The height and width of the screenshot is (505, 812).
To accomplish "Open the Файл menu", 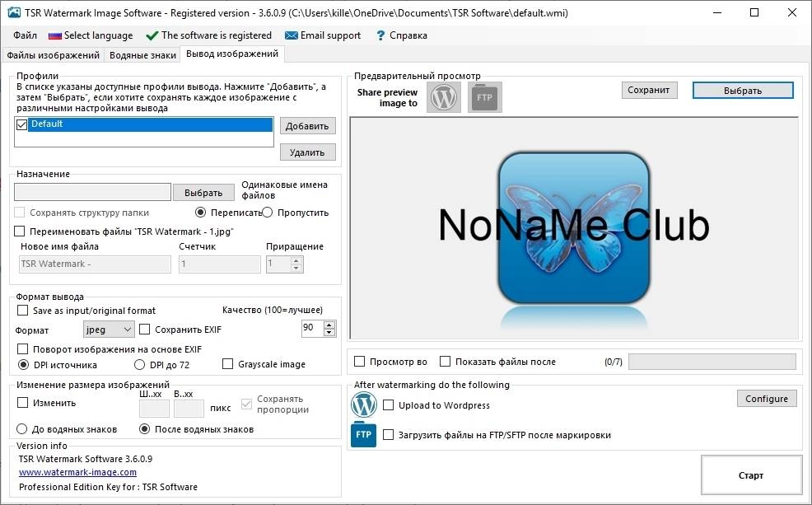I will click(x=25, y=35).
